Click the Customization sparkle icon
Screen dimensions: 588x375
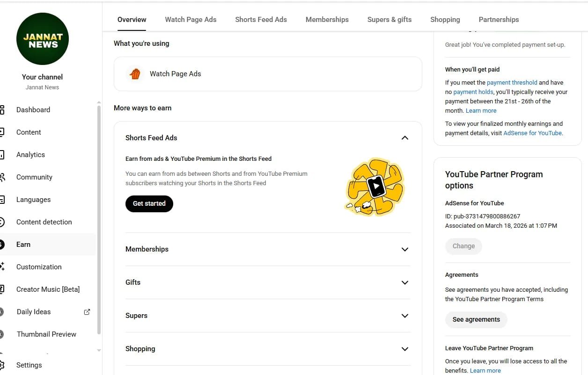point(2,267)
